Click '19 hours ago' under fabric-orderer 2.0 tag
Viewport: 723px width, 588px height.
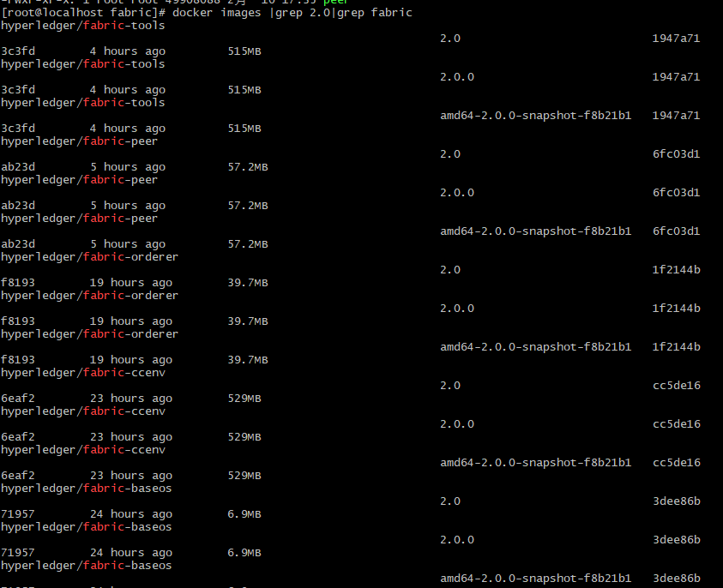tap(131, 283)
